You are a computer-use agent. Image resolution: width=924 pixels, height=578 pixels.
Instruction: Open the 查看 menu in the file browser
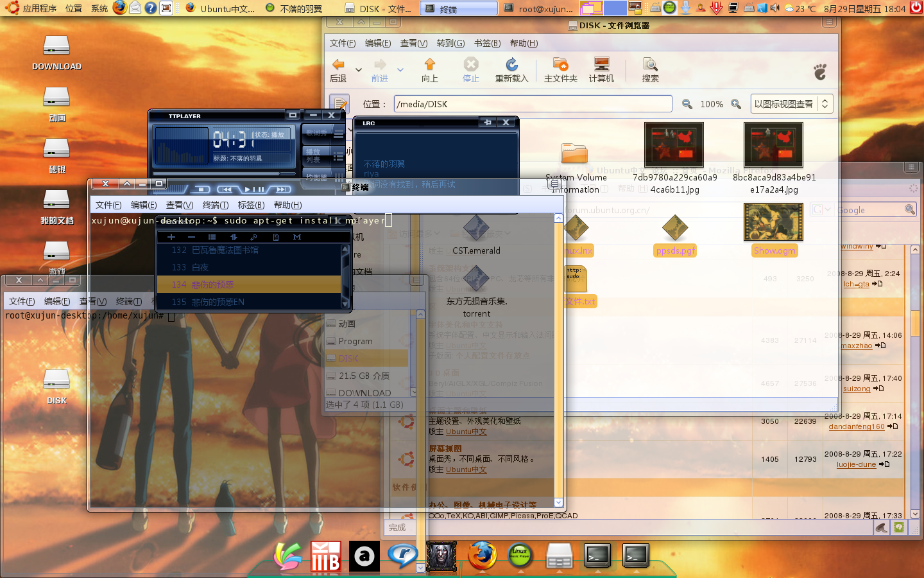coord(414,43)
